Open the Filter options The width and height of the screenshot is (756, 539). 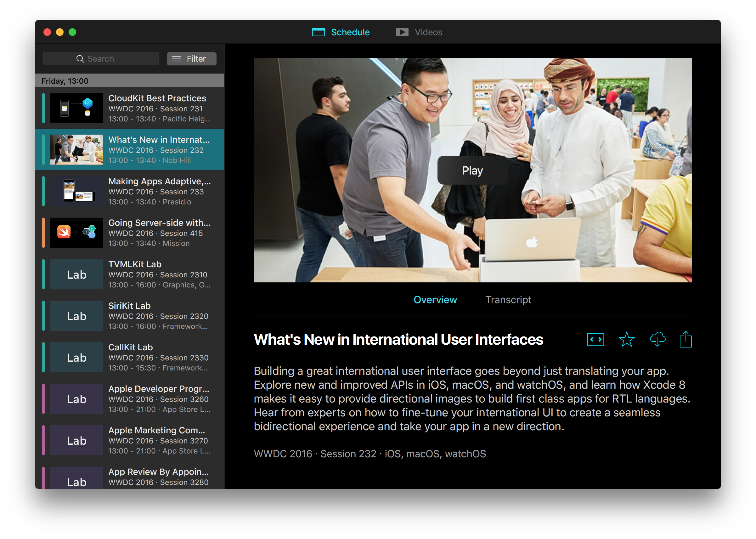tap(191, 59)
